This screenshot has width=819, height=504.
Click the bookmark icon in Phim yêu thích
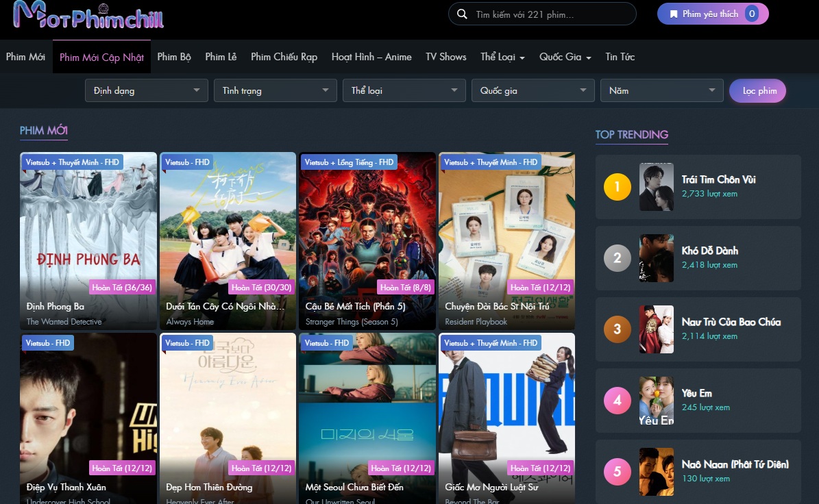click(674, 14)
